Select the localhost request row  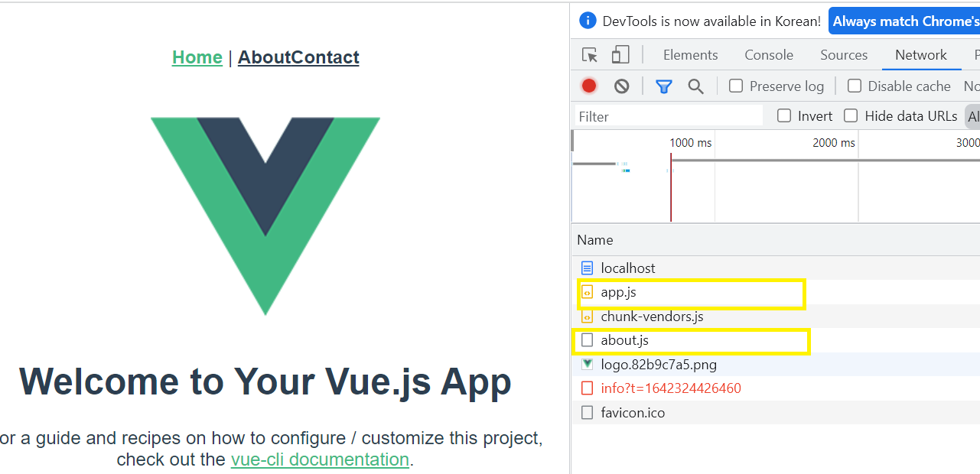(776, 268)
